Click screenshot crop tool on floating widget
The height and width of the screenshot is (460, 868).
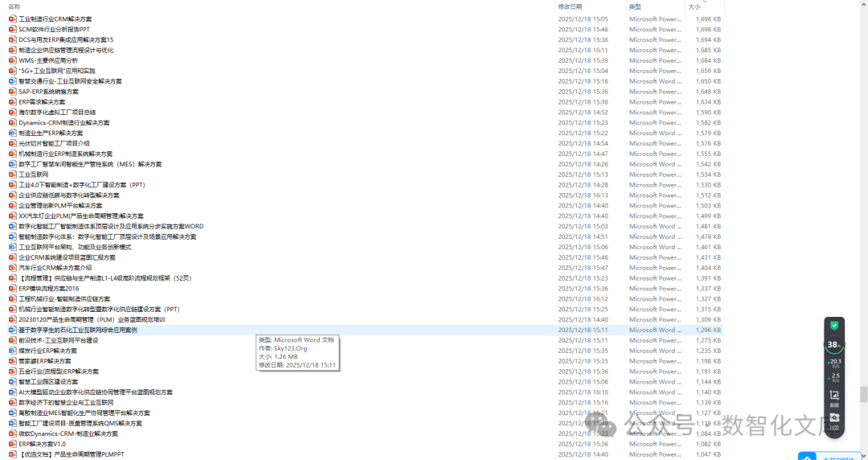(834, 395)
